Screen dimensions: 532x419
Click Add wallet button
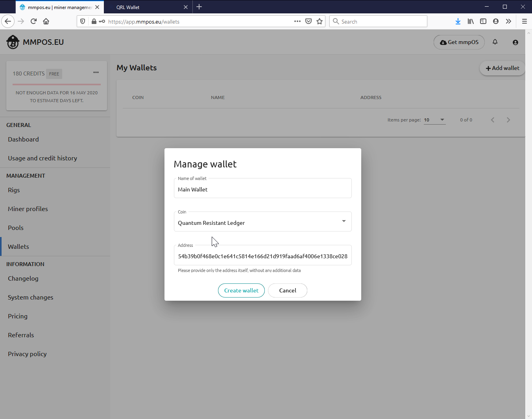point(502,68)
